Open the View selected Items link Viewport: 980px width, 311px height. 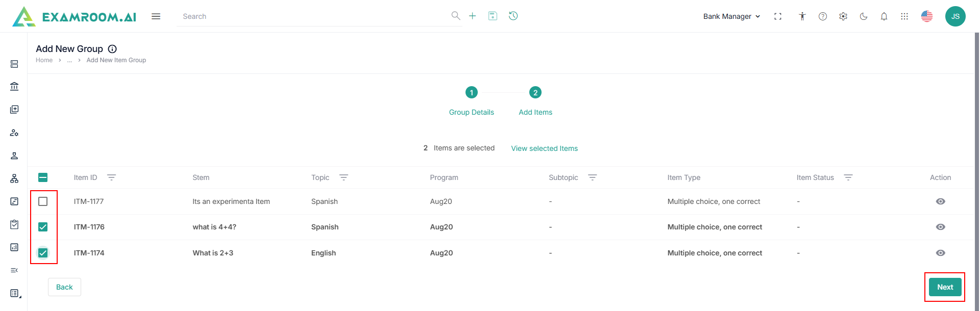click(x=544, y=148)
